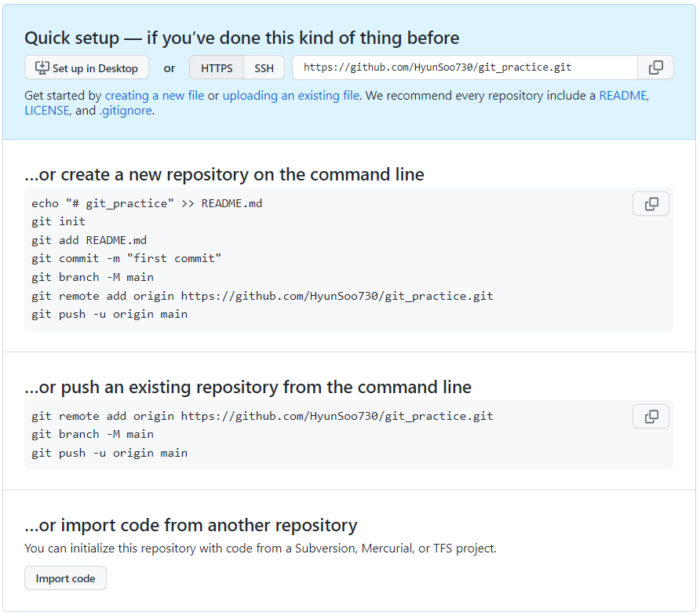Click the import code from another repository heading
This screenshot has height=616, width=700.
[191, 526]
